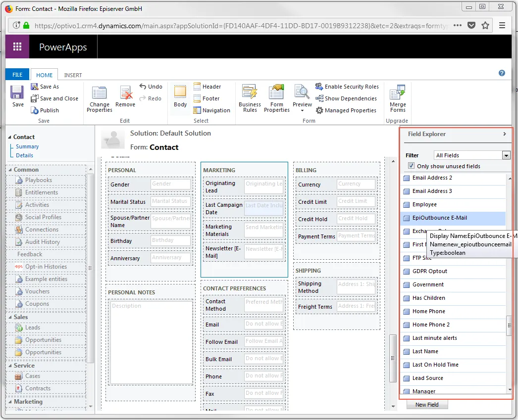The image size is (518, 420).
Task: Click the blue help question mark icon
Action: [502, 73]
